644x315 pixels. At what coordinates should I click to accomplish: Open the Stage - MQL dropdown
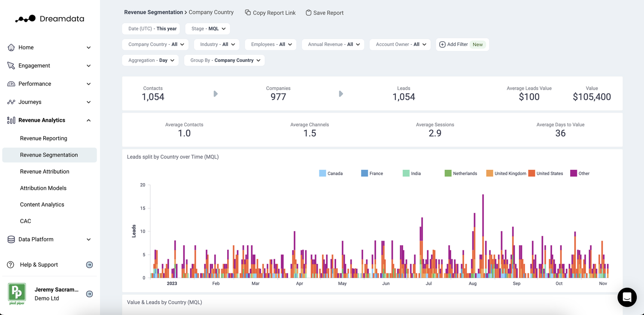point(207,28)
